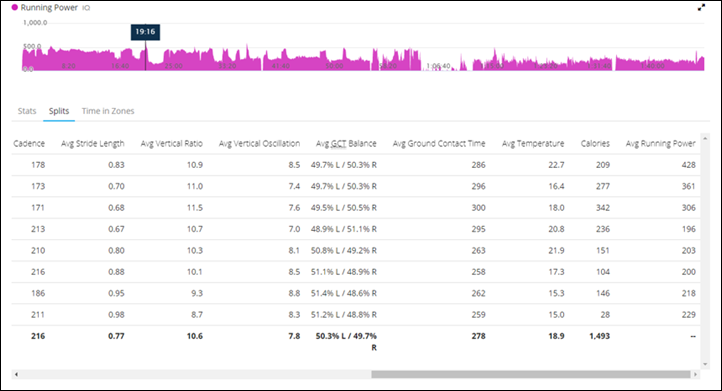
Task: Click the Avg Stride Length column header
Action: pos(93,143)
